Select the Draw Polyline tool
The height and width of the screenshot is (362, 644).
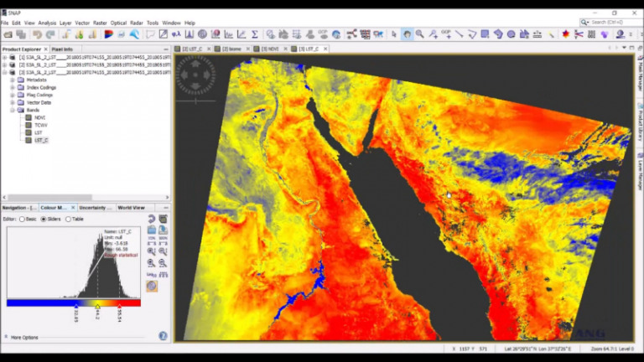click(472, 34)
